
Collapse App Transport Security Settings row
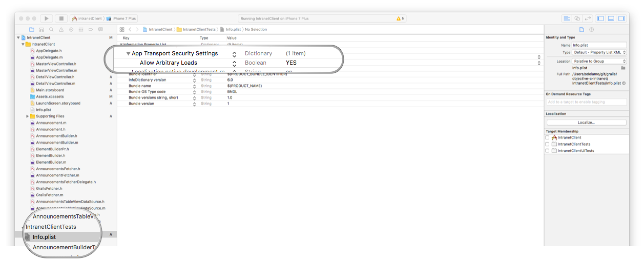click(128, 54)
